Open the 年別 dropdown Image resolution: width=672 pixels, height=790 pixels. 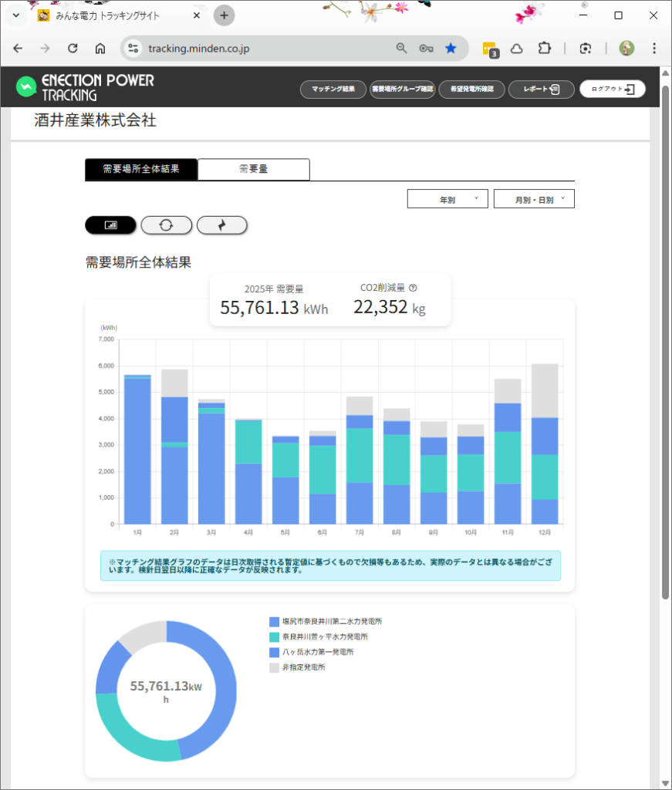[447, 199]
